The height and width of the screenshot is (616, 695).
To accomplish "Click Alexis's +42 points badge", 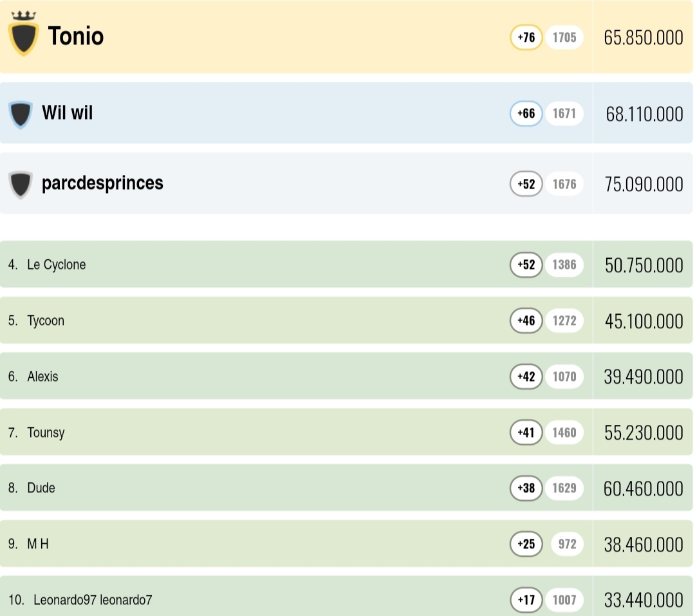I will click(526, 377).
